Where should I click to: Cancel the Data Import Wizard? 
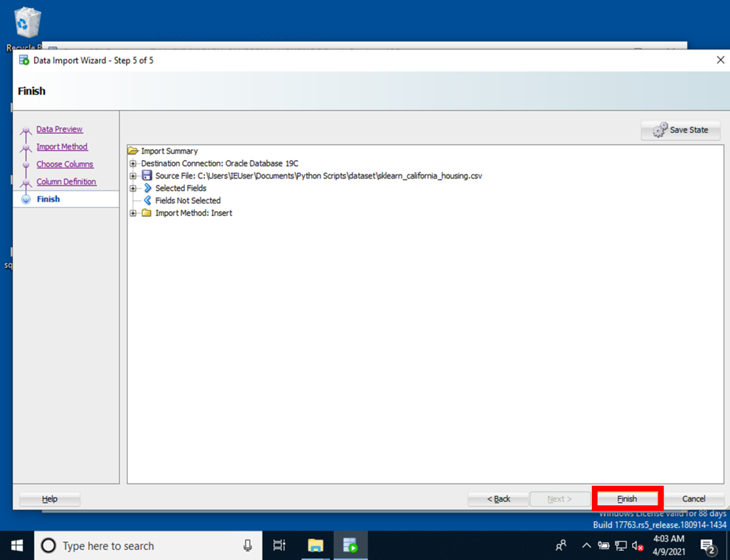693,499
